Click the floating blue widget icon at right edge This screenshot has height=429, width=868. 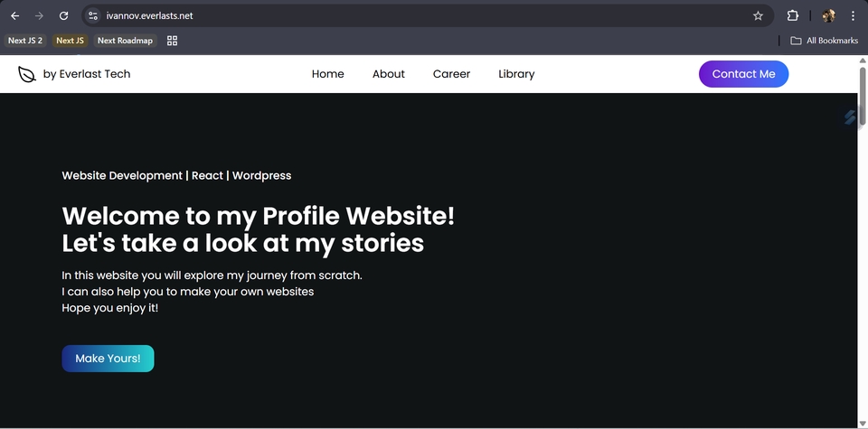[851, 117]
